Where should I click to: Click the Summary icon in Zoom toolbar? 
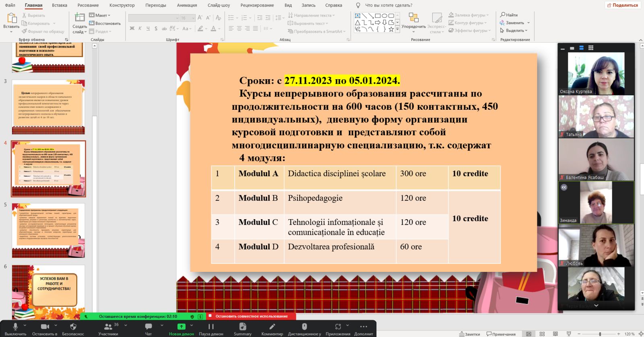(x=242, y=327)
